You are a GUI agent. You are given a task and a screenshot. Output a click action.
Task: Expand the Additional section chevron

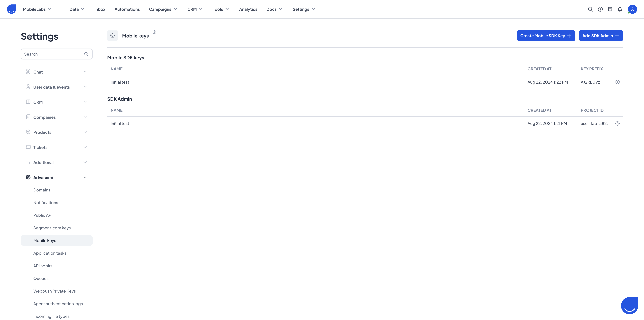[x=85, y=162]
